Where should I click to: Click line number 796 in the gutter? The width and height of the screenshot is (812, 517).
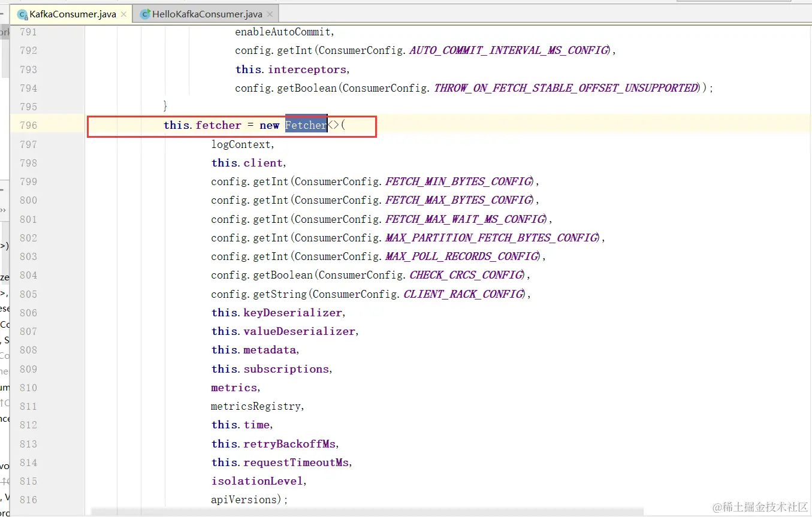tap(28, 125)
